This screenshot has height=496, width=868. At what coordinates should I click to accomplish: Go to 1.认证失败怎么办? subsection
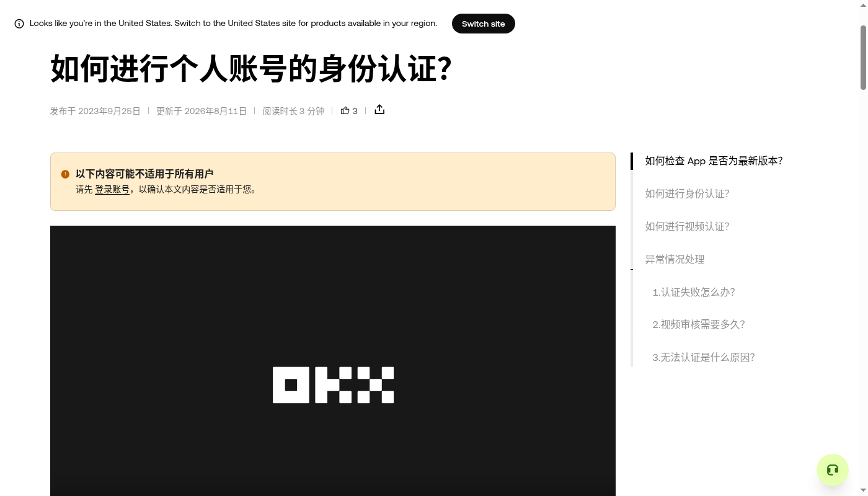click(x=693, y=292)
